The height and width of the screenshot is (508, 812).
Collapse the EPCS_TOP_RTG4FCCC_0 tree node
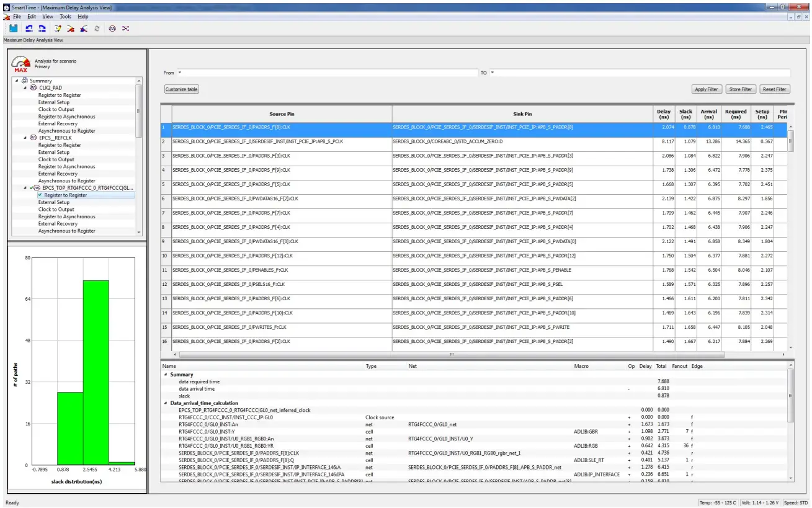click(25, 187)
